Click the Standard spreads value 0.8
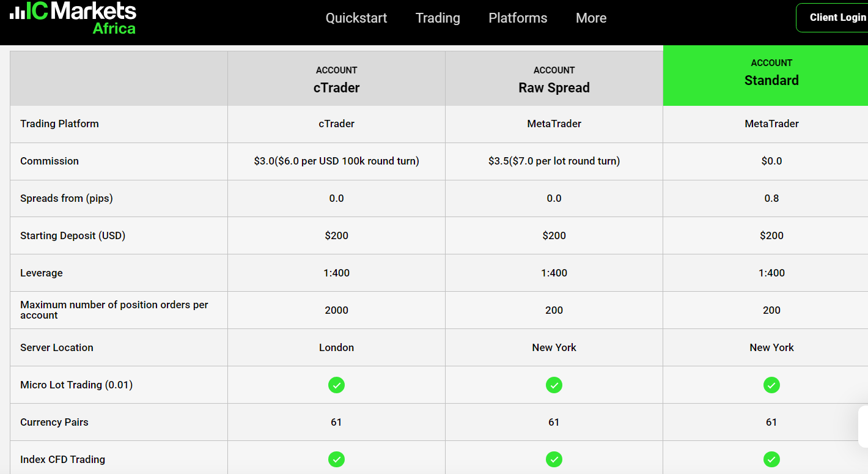This screenshot has width=868, height=474. tap(771, 198)
